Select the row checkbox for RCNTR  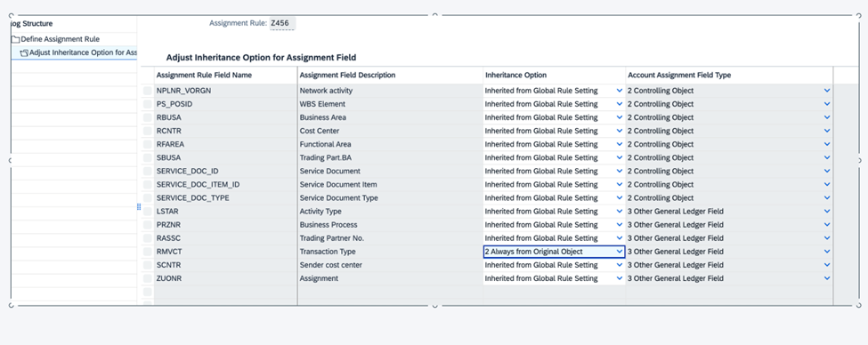(x=147, y=131)
